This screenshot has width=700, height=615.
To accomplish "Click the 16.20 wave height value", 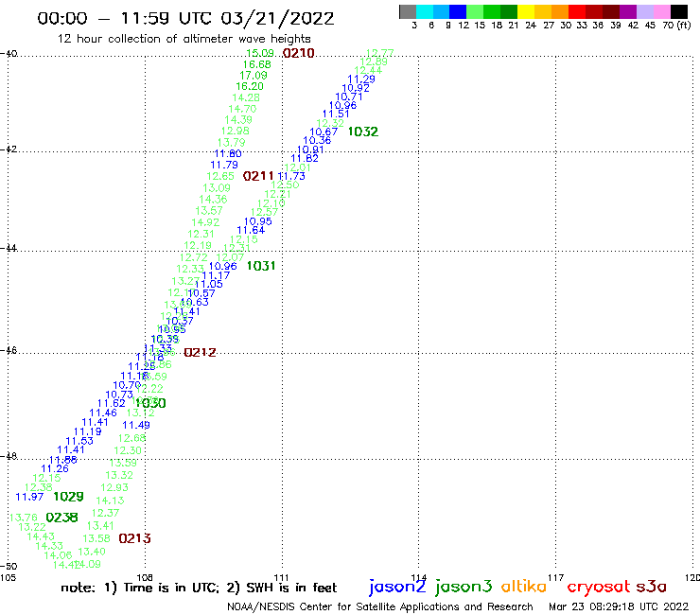I will click(250, 86).
